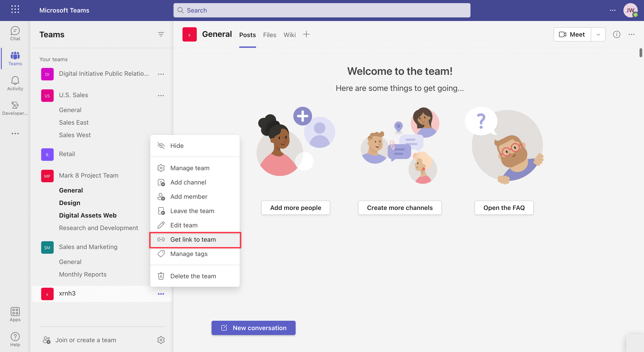The width and height of the screenshot is (644, 352).
Task: Select the U.S. Sales team
Action: 73,95
